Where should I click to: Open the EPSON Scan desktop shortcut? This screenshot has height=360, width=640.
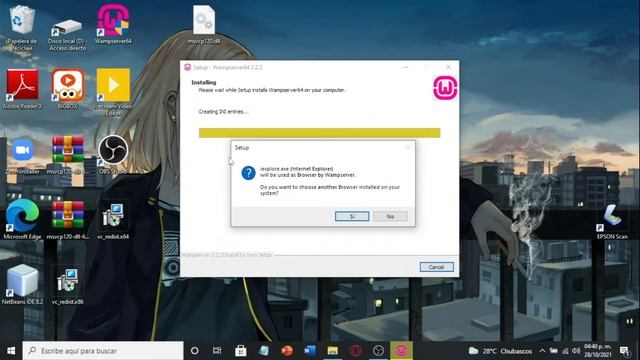click(612, 222)
